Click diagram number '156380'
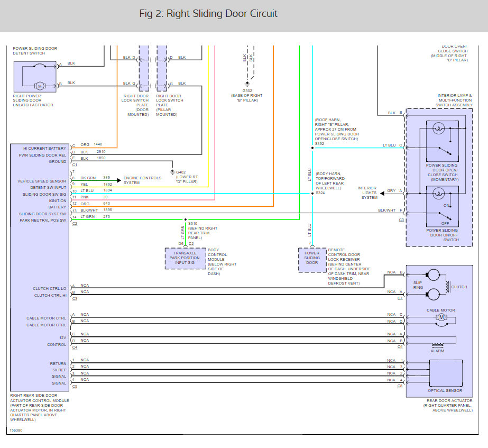Viewport: 488px width, 448px height. pos(16,430)
